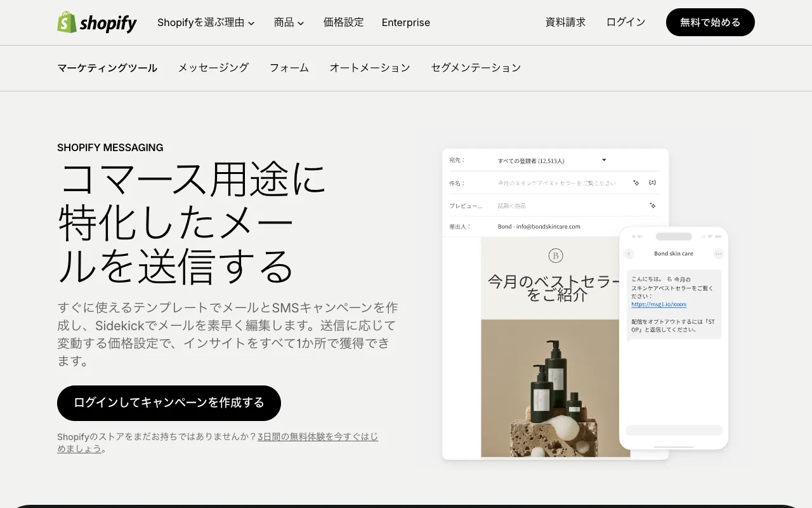Click 資料請求 in header
Viewport: 812px width, 508px height.
[x=566, y=22]
